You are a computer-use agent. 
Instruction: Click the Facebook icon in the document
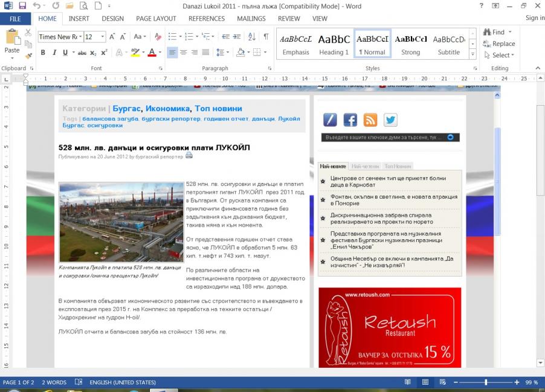(x=350, y=120)
